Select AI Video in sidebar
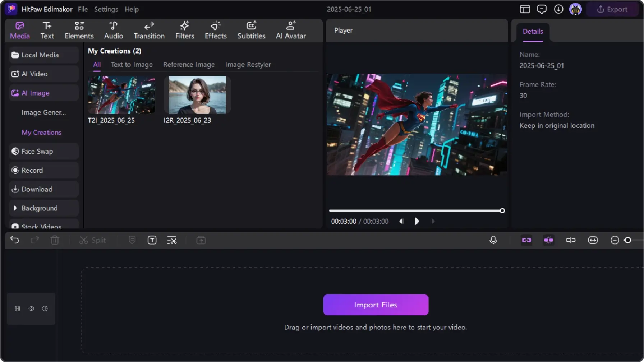The image size is (644, 362). coord(44,74)
